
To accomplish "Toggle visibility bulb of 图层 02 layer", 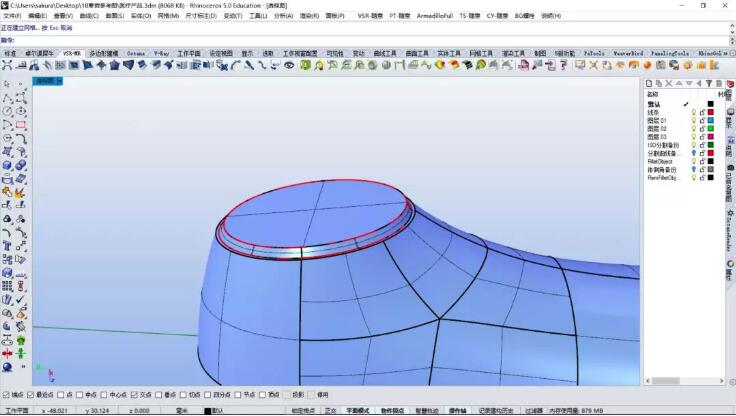I will tap(693, 128).
